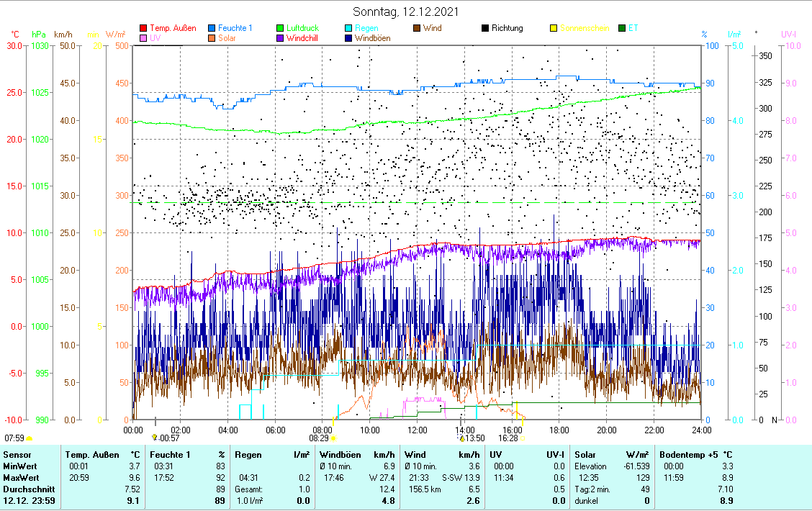Click the purple Windchill legend square
Image resolution: width=812 pixels, height=511 pixels.
click(x=280, y=39)
